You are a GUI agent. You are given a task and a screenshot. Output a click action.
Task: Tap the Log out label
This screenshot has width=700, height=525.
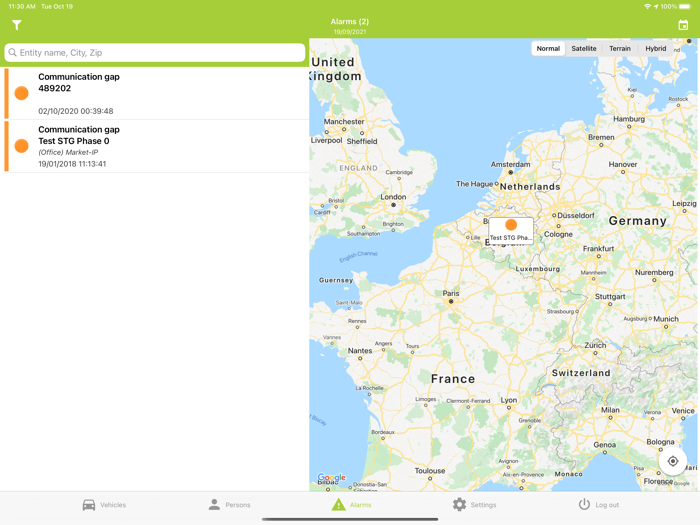[607, 505]
